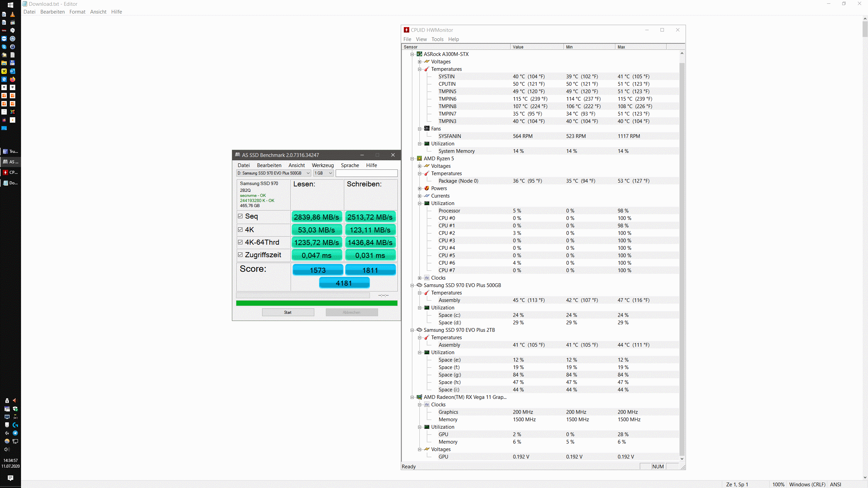The image size is (868, 488).
Task: Click the empty text field beside the 1 GB dropdown
Action: [x=367, y=173]
